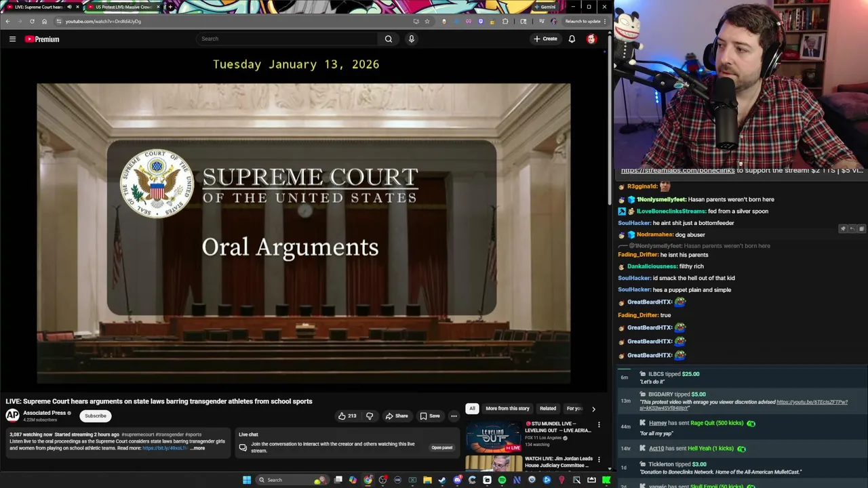Select the All filter chip

(x=472, y=409)
